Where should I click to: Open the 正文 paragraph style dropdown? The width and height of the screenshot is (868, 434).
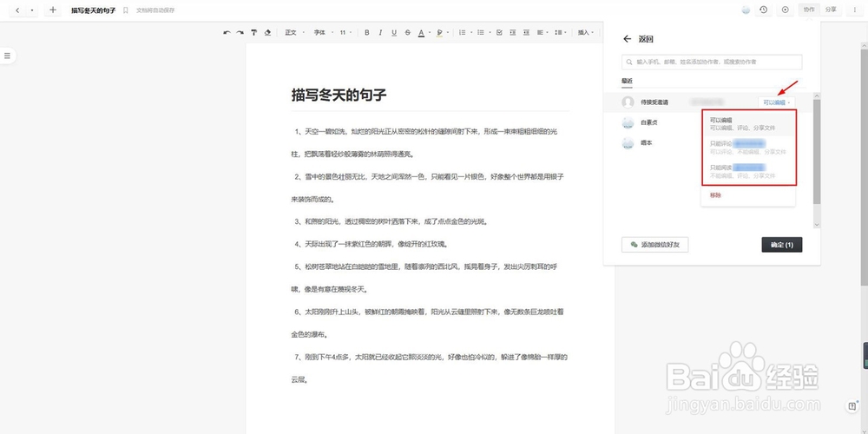294,33
